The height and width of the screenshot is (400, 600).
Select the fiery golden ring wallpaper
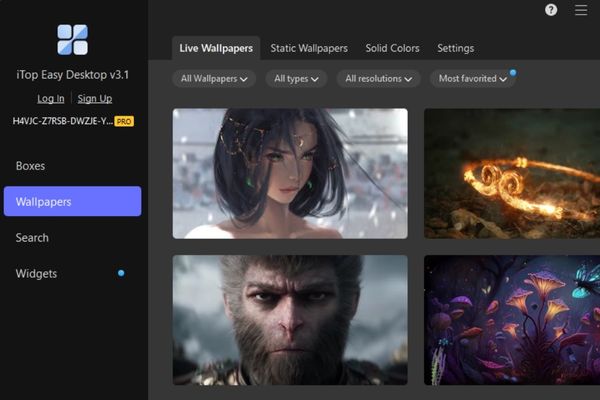tap(512, 173)
